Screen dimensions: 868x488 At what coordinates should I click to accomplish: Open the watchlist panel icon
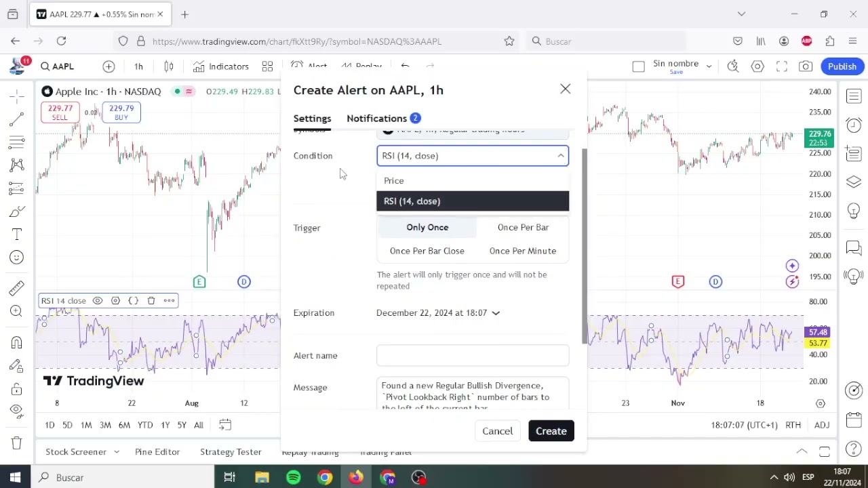[x=854, y=96]
